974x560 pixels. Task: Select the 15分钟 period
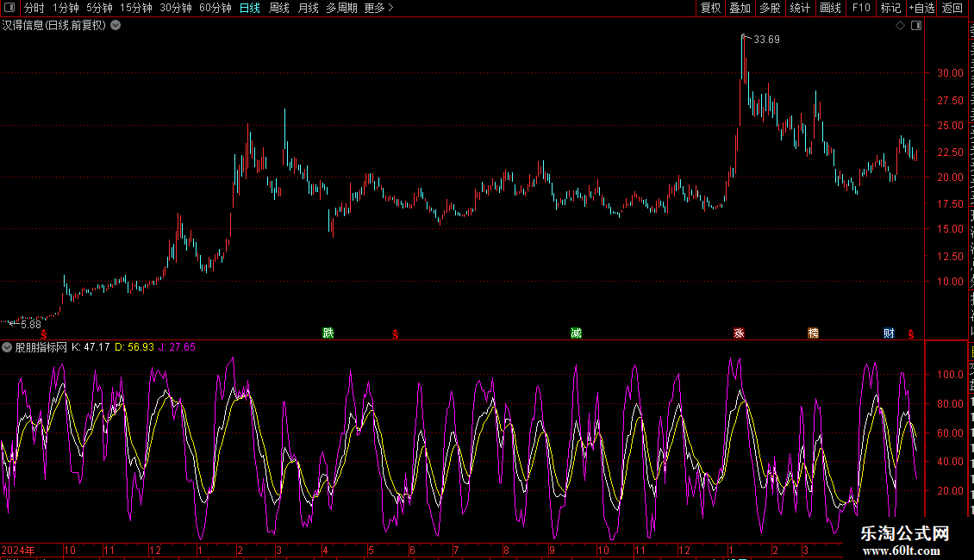136,8
